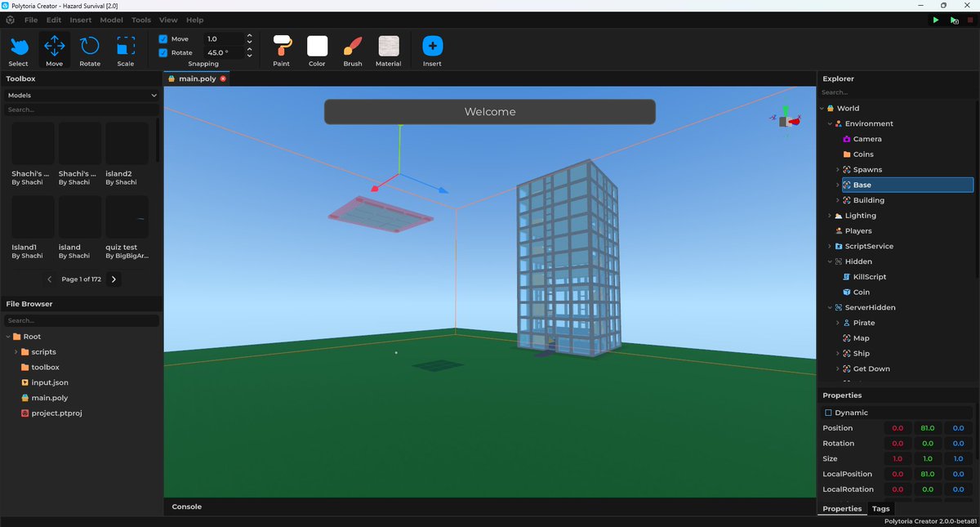Open the Material picker

click(x=389, y=51)
